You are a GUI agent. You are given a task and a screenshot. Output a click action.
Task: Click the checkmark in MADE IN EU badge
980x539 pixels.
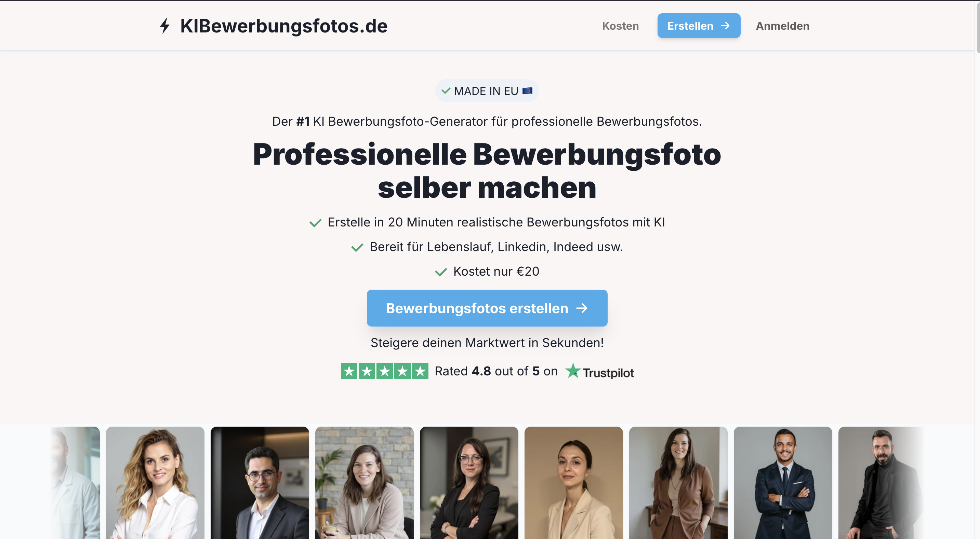(446, 91)
